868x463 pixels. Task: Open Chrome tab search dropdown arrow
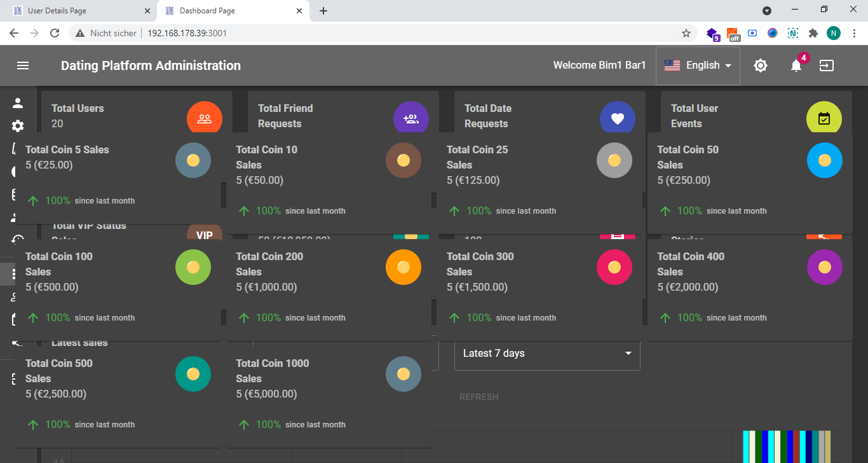(x=767, y=11)
